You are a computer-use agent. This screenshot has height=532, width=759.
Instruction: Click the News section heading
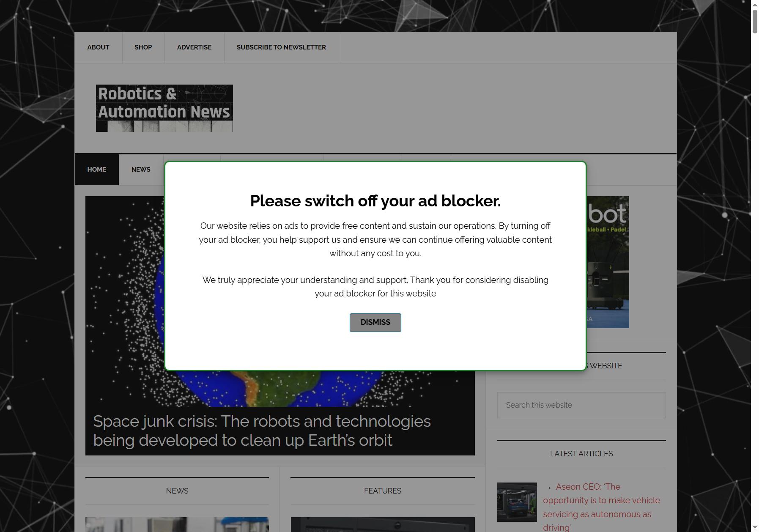(177, 491)
